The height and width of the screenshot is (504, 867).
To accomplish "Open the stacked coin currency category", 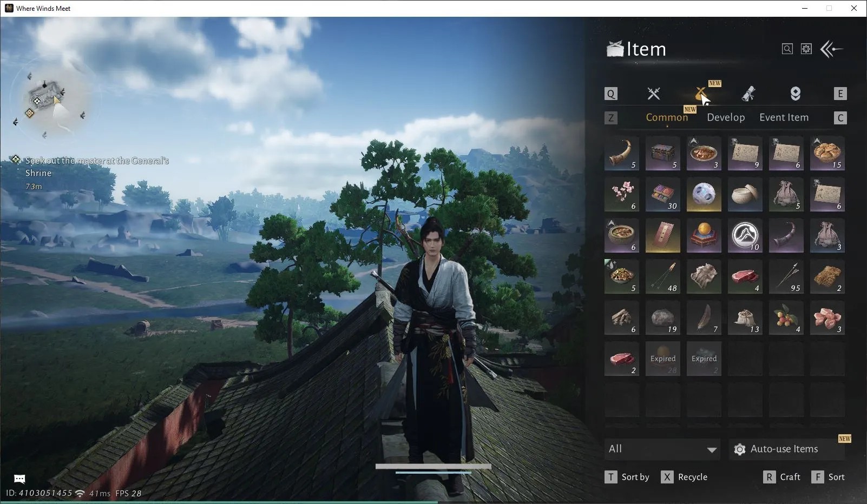I will point(795,94).
